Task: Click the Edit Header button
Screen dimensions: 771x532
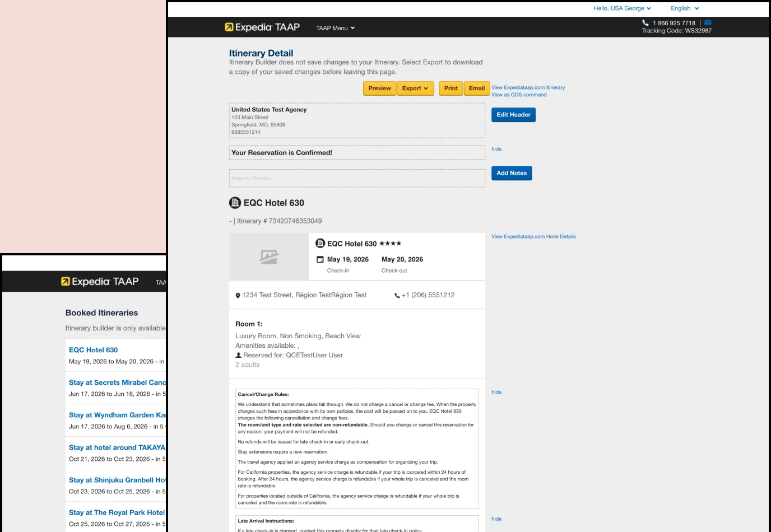Action: click(513, 115)
